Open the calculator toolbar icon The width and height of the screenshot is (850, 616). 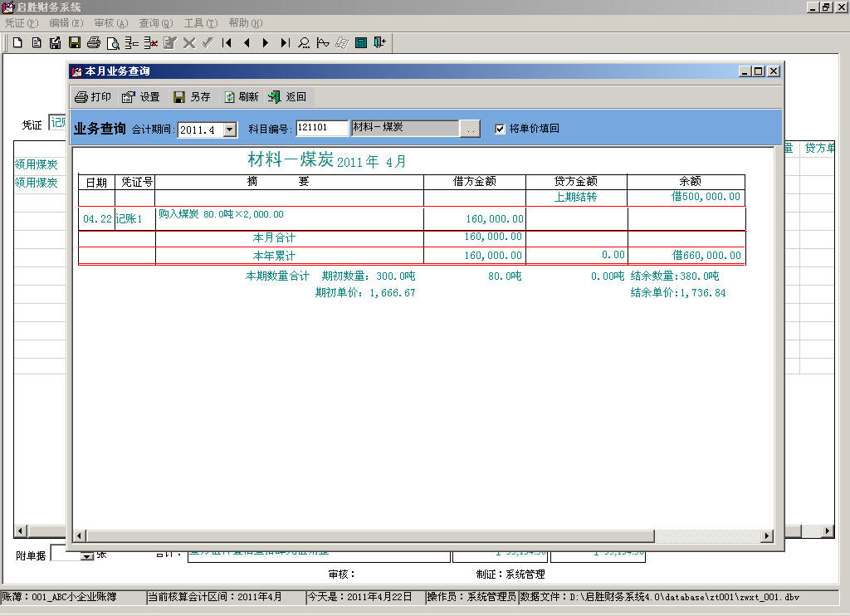pyautogui.click(x=361, y=43)
